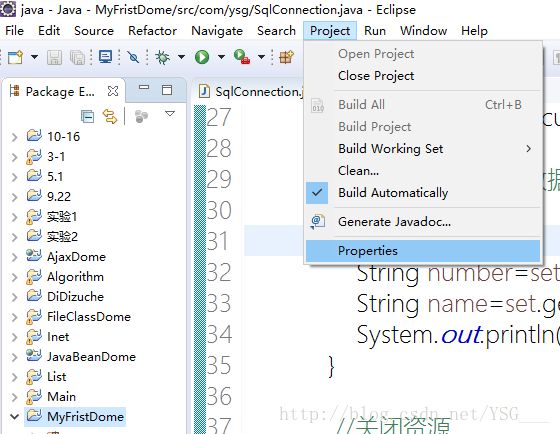Click the AjaxDome web project icon
This screenshot has height=434, width=560.
(34, 256)
